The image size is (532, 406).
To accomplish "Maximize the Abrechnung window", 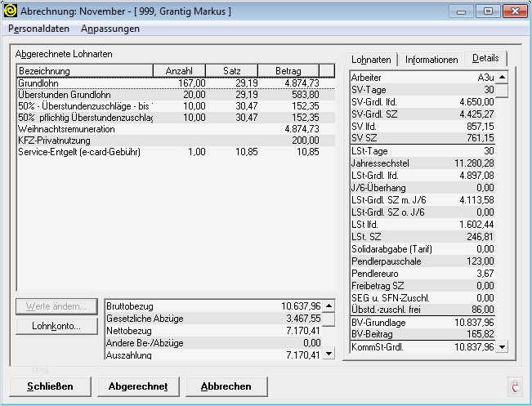I will [488, 11].
